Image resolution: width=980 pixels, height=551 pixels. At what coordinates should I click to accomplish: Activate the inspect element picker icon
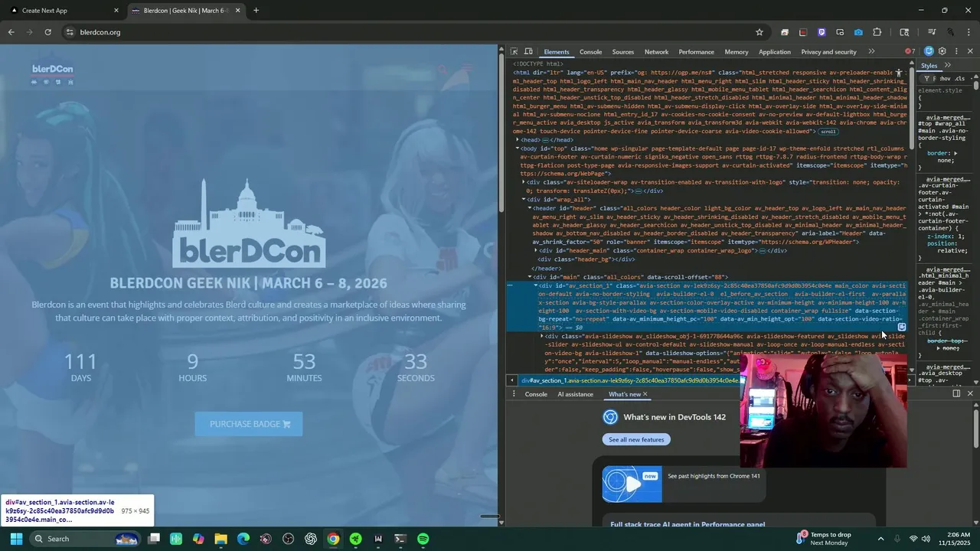click(514, 51)
